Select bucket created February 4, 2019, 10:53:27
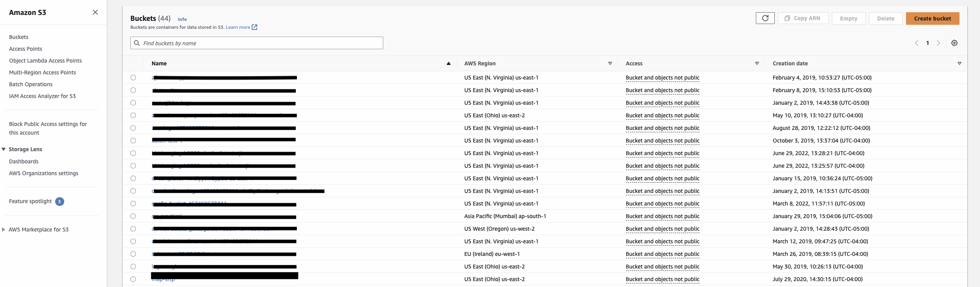The width and height of the screenshot is (980, 287). (133, 78)
